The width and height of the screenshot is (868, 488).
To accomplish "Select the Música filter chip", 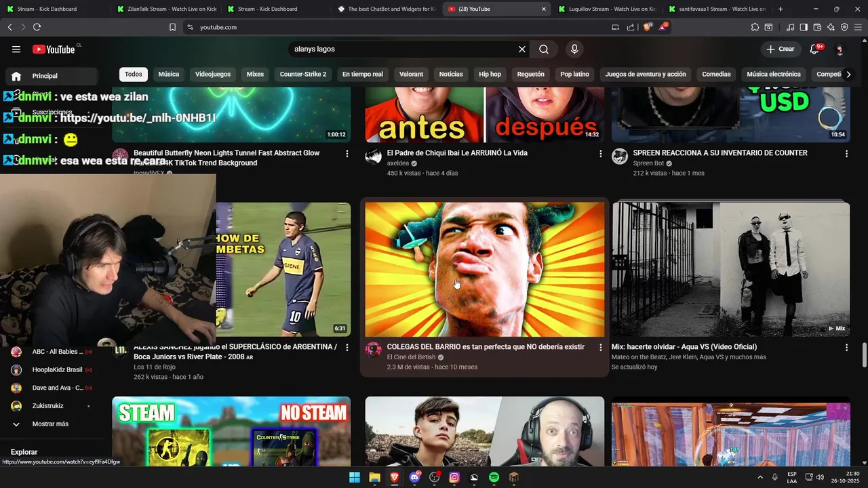I will [x=169, y=74].
